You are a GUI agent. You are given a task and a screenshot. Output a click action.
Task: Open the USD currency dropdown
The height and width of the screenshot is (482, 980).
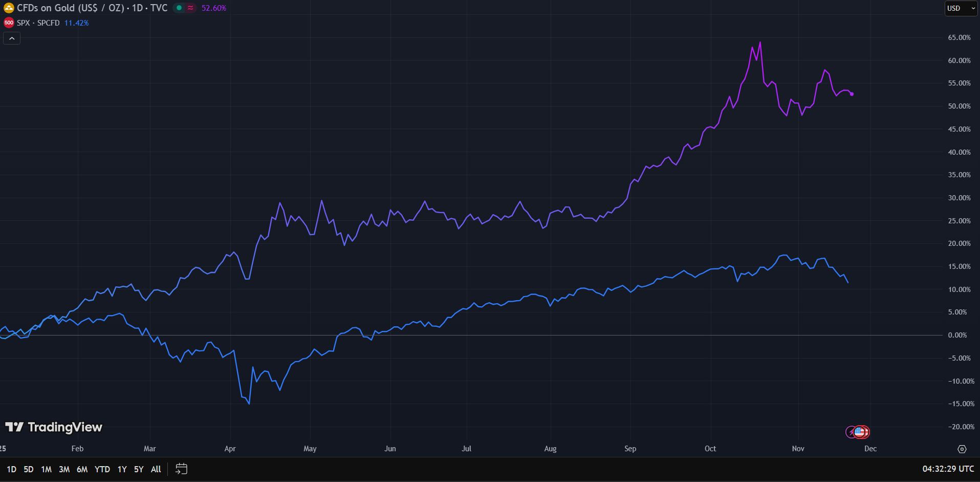point(961,8)
